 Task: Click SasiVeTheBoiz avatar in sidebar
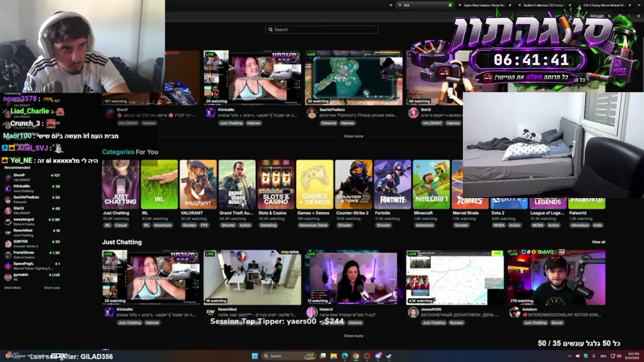[x=8, y=199]
